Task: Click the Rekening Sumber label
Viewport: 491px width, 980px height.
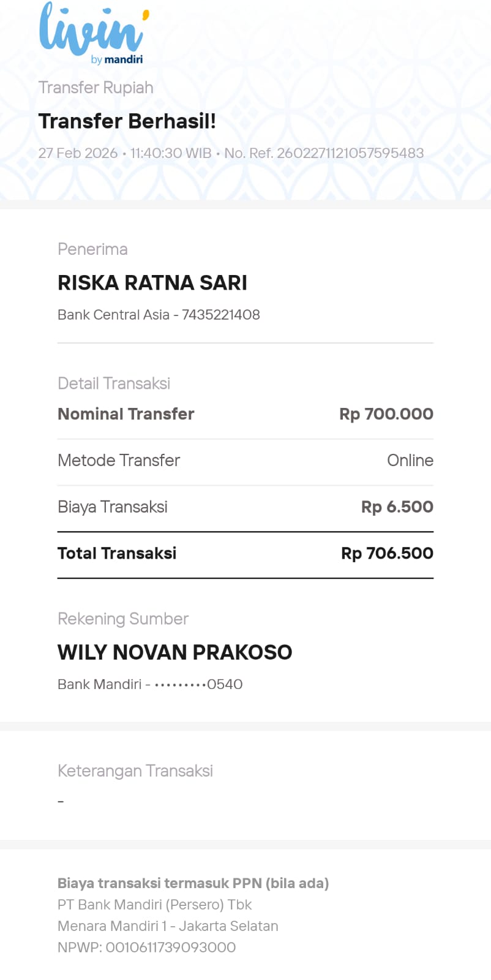Action: 123,619
